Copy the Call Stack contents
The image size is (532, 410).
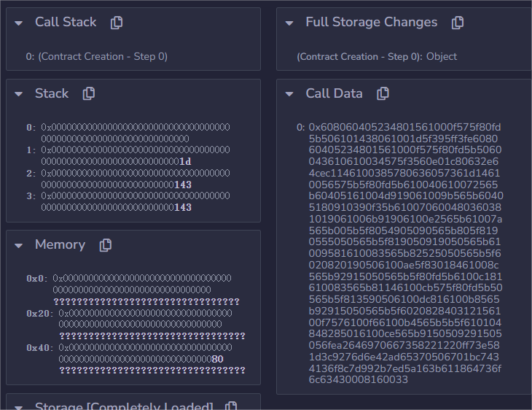(x=117, y=23)
